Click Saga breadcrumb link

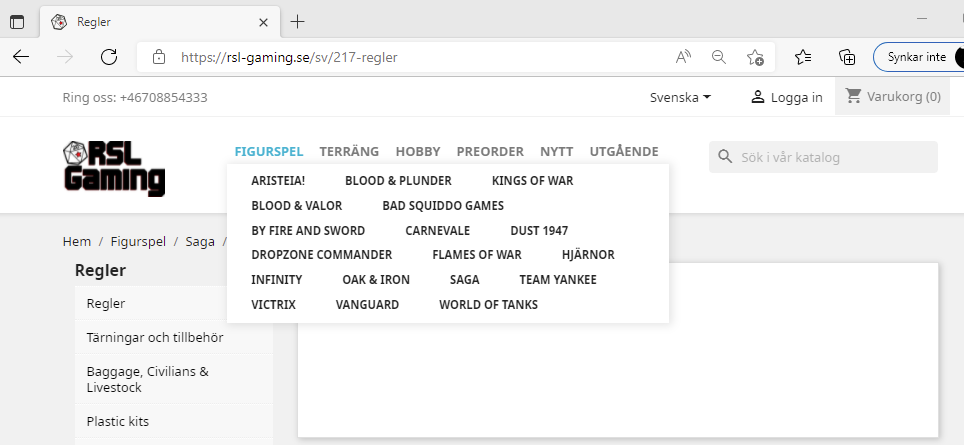[200, 242]
